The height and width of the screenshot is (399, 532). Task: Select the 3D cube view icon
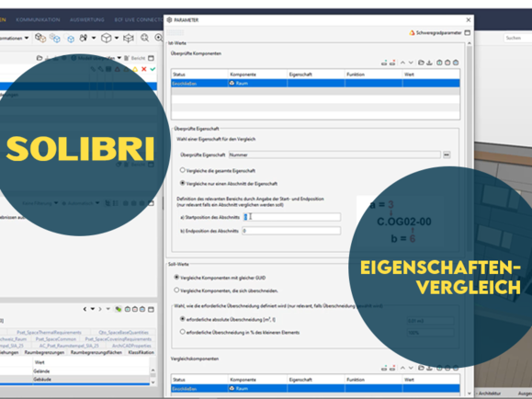(x=107, y=38)
